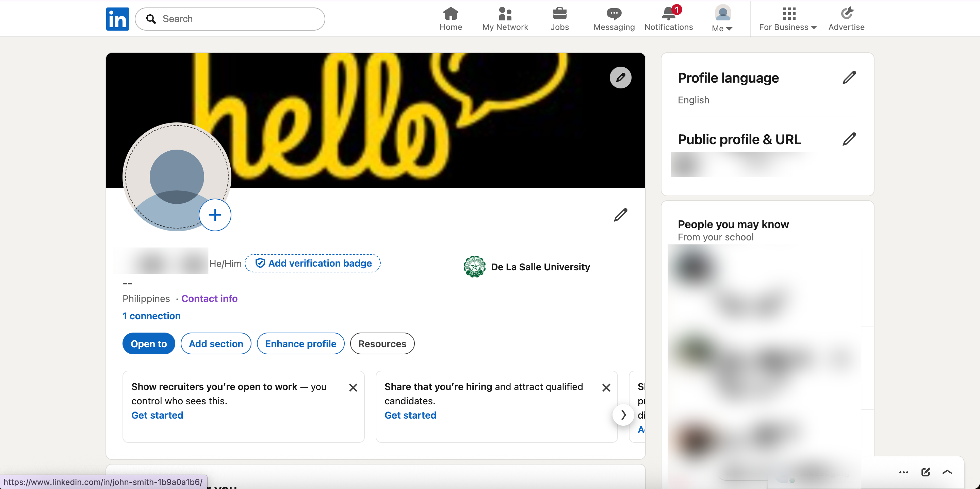Open the Home feed icon
This screenshot has width=980, height=489.
coord(451,14)
